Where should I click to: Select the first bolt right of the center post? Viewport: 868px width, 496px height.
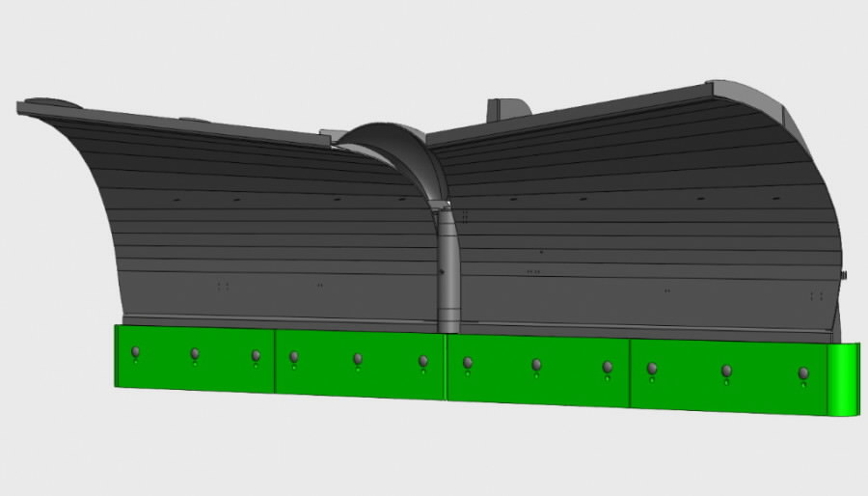[x=468, y=362]
